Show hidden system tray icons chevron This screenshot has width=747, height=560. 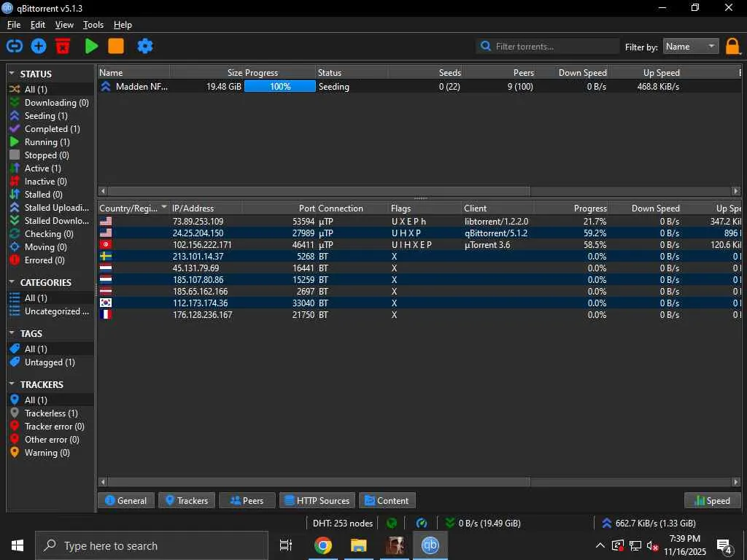click(x=600, y=545)
